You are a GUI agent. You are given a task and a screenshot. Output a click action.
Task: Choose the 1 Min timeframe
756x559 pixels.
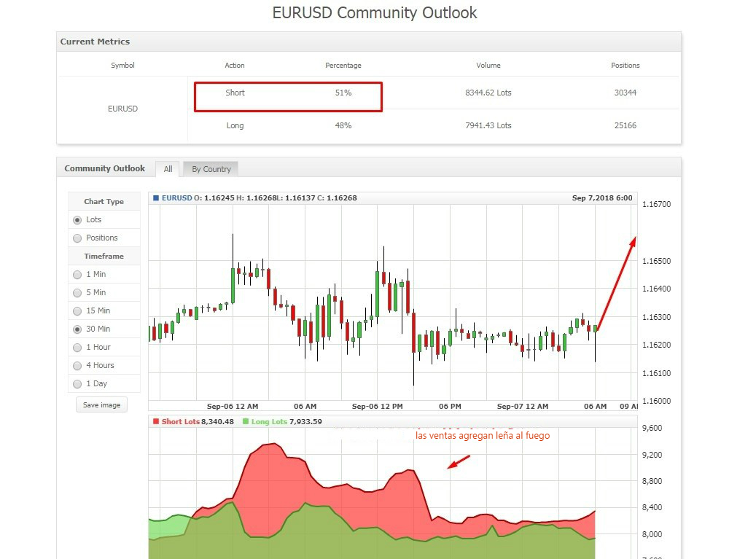pyautogui.click(x=77, y=275)
